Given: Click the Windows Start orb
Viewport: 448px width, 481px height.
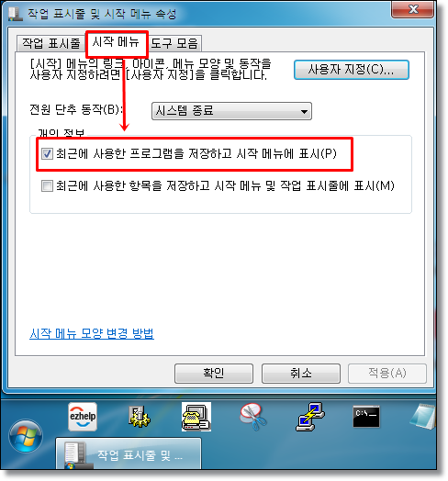Looking at the screenshot, I should point(26,436).
